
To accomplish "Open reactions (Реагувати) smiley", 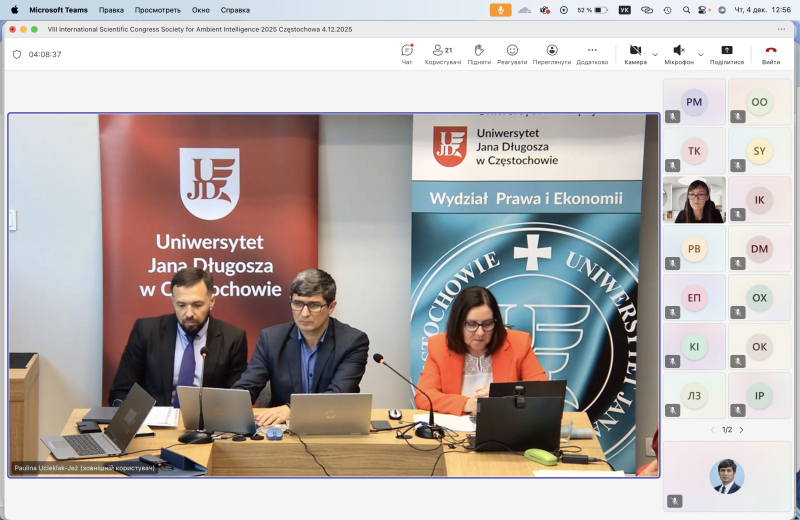I will coord(512,51).
